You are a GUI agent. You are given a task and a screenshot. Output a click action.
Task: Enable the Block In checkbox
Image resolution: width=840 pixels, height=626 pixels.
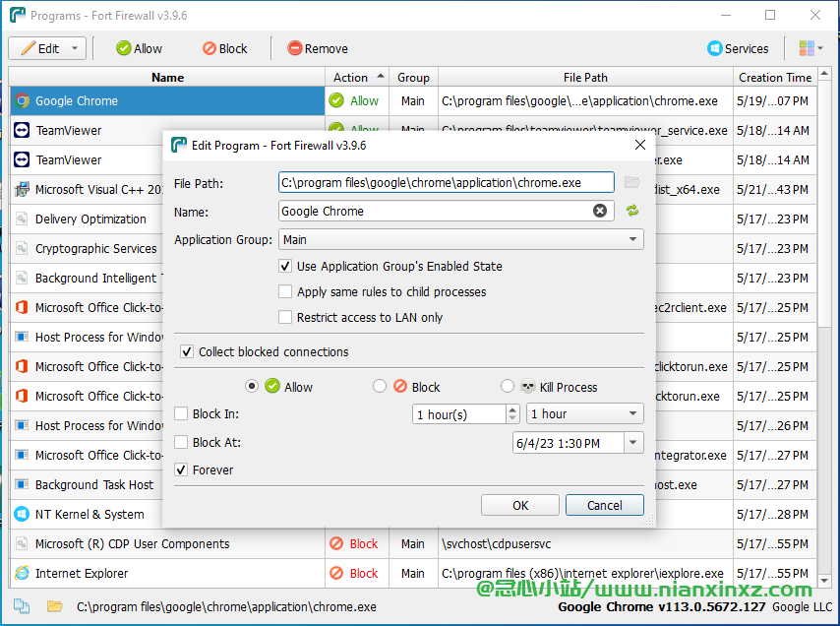[x=181, y=413]
